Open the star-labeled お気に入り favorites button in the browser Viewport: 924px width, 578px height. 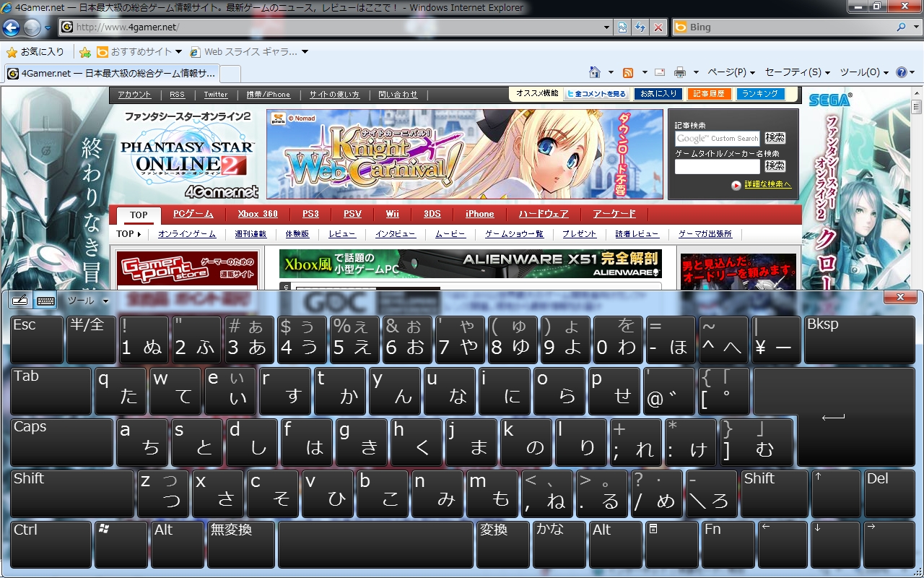pos(35,52)
